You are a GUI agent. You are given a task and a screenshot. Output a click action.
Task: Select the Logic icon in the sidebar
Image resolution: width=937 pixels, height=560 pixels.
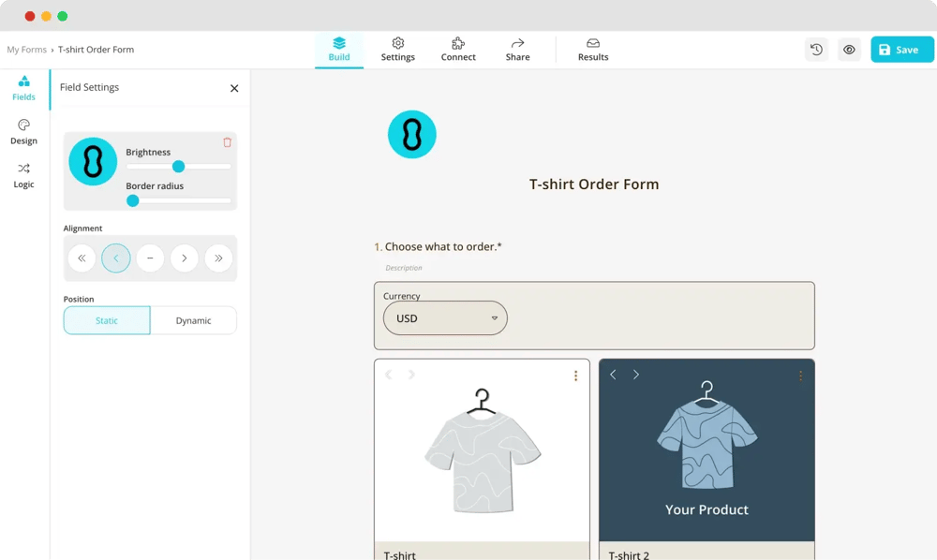[23, 176]
